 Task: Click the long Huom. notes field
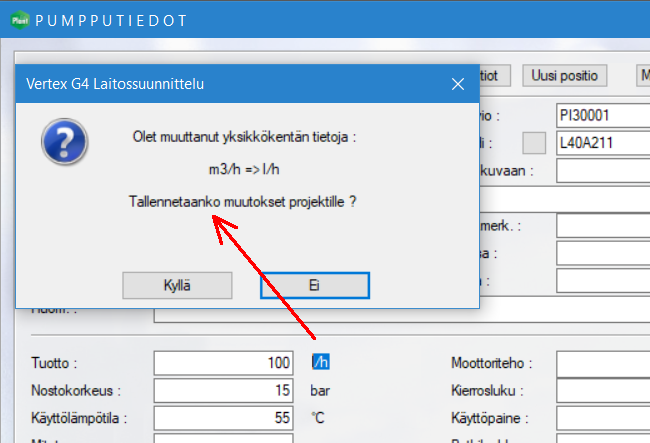(400, 313)
